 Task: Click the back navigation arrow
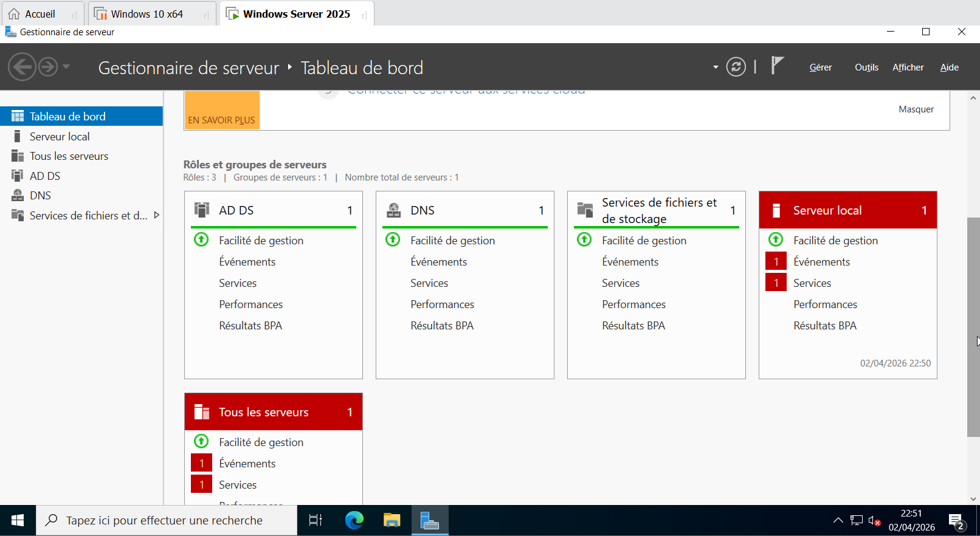coord(22,67)
